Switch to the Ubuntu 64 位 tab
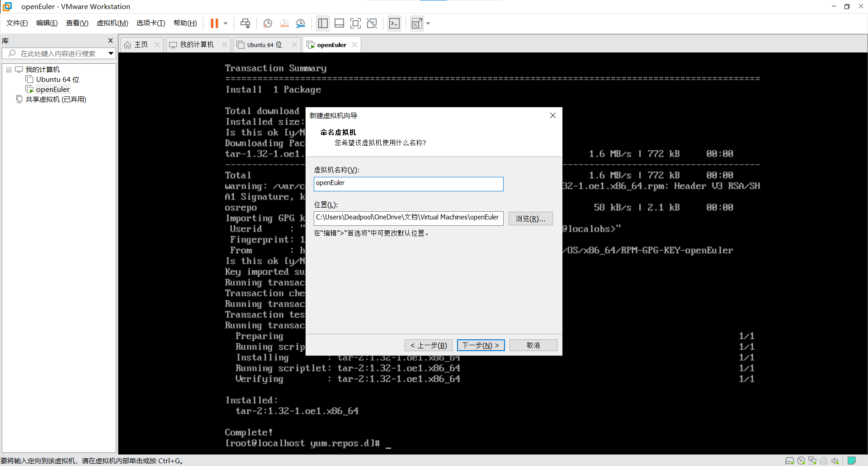Image resolution: width=868 pixels, height=466 pixels. (264, 44)
